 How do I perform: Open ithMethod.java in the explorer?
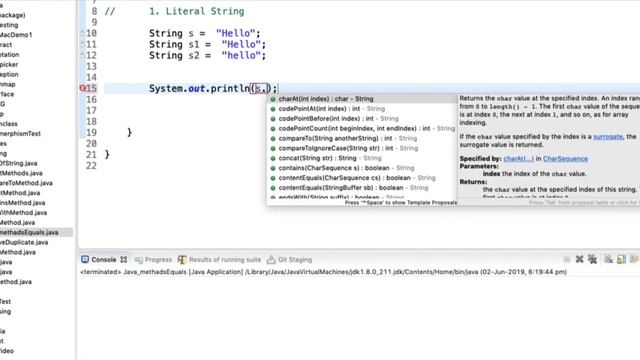[24, 213]
